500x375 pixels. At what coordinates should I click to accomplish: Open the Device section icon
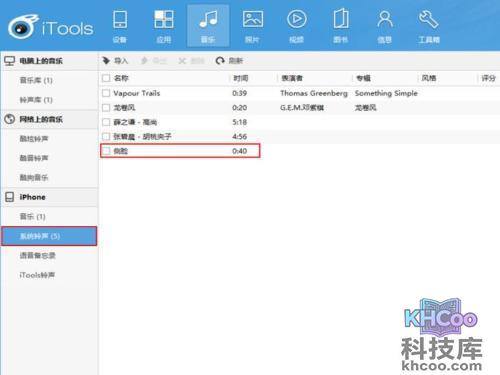[120, 26]
